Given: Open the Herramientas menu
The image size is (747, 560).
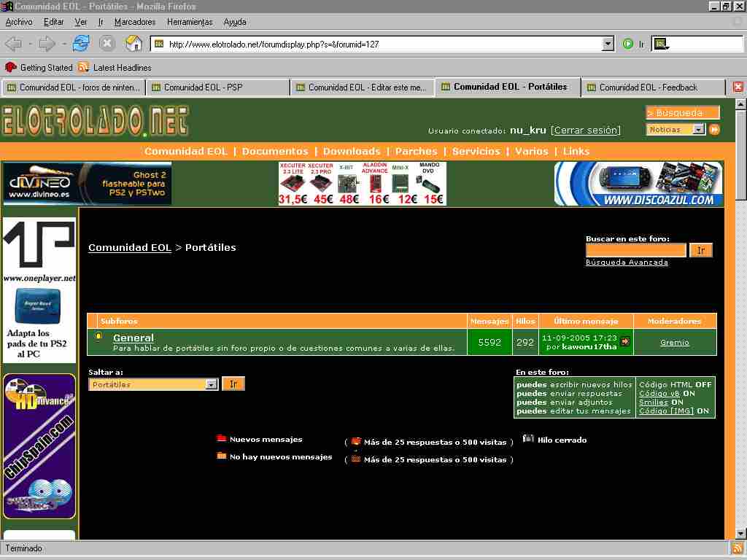Looking at the screenshot, I should (x=190, y=22).
